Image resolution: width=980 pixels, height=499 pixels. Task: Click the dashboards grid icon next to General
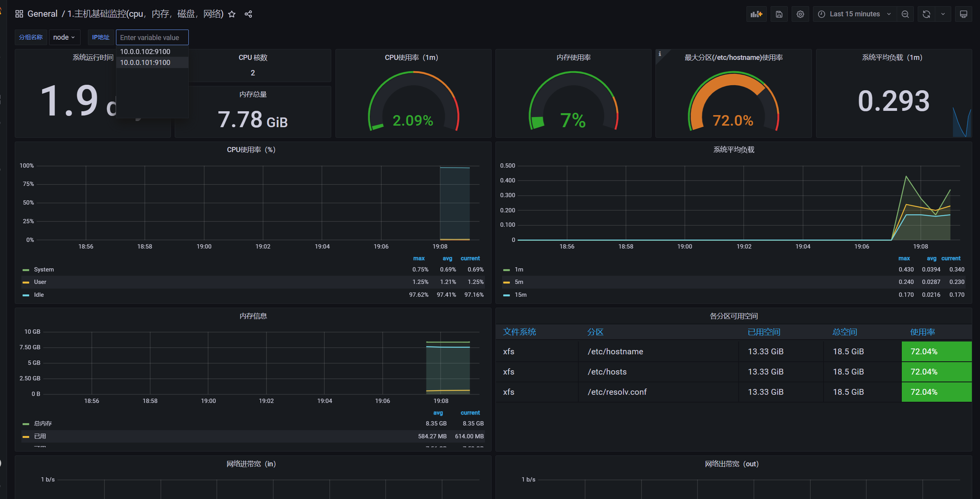click(19, 14)
